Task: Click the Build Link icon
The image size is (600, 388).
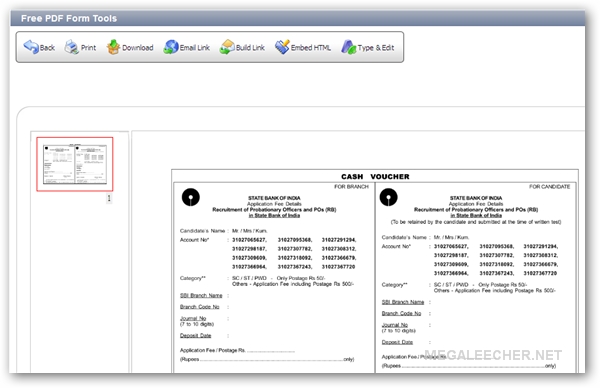Action: [x=227, y=47]
